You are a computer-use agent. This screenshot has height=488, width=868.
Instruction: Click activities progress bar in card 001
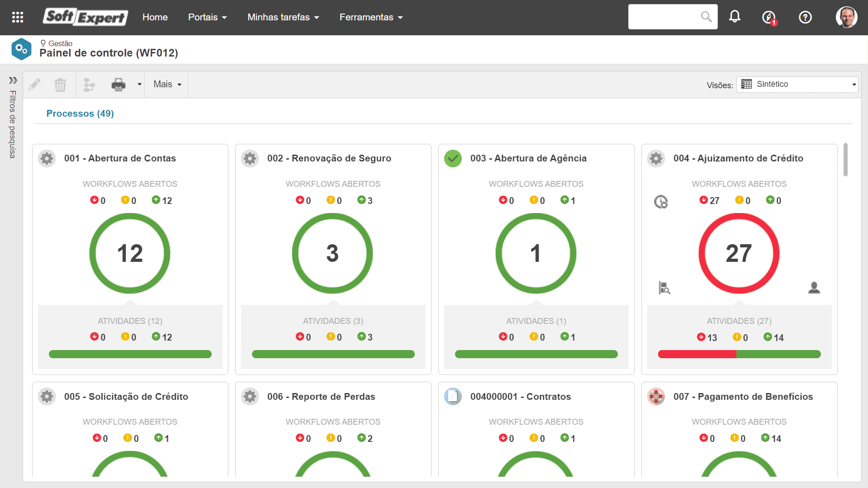pyautogui.click(x=130, y=354)
